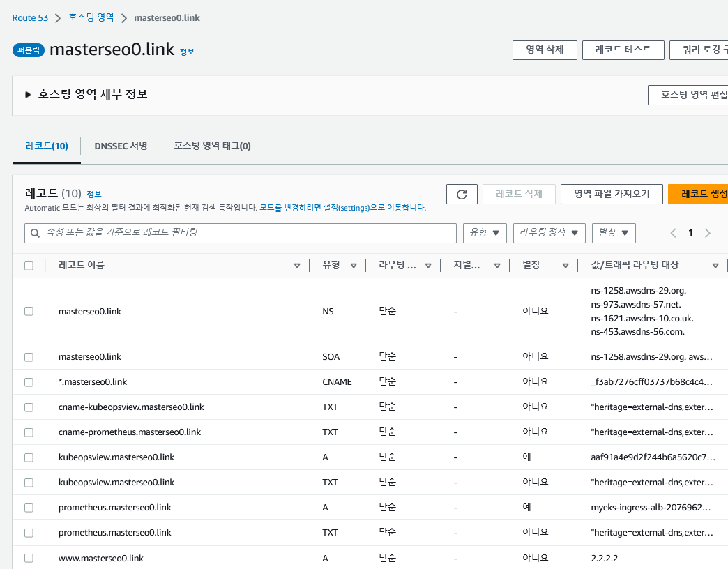Open the 라우팅 정책 filter dropdown
The width and height of the screenshot is (728, 569).
pos(549,233)
